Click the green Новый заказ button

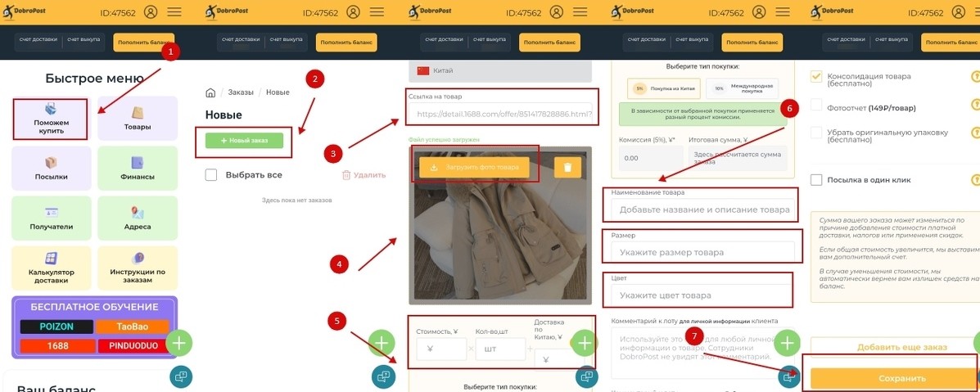tap(244, 141)
